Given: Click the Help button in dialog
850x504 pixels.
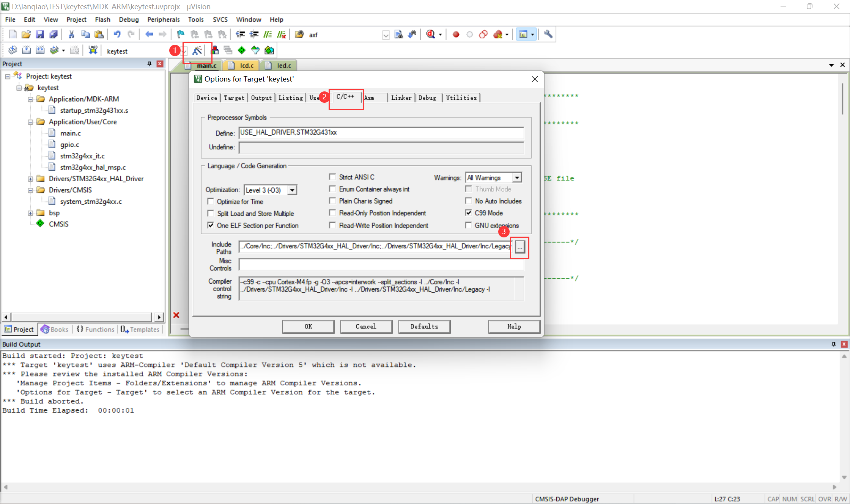Looking at the screenshot, I should pos(514,327).
